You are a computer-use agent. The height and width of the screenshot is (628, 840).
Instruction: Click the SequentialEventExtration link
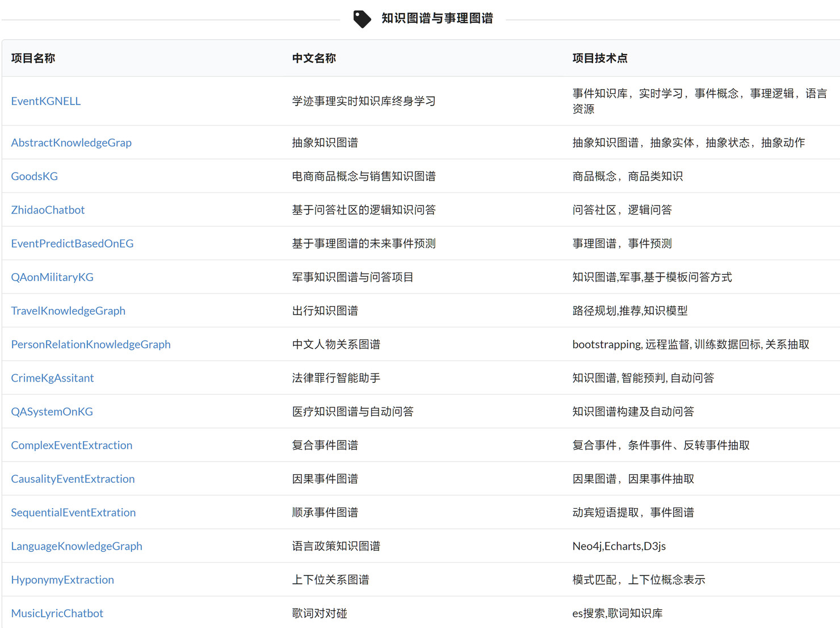pyautogui.click(x=73, y=513)
